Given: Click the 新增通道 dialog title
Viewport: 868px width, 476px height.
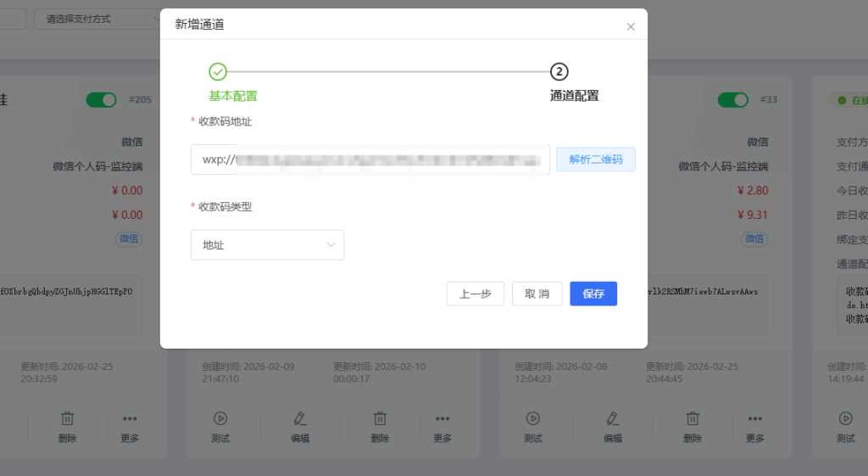Looking at the screenshot, I should [199, 25].
